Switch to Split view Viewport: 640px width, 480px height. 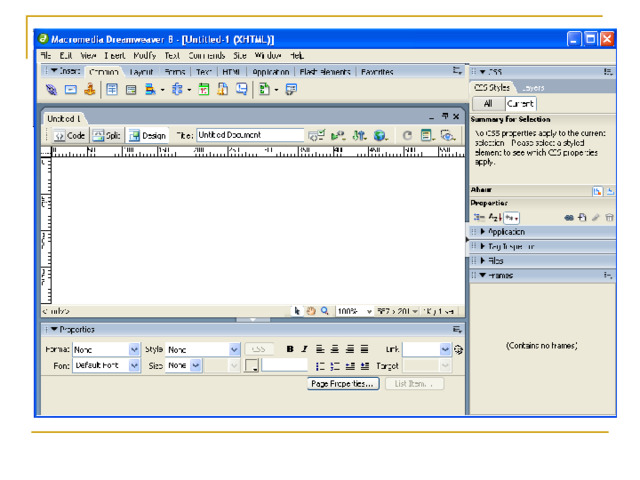107,136
